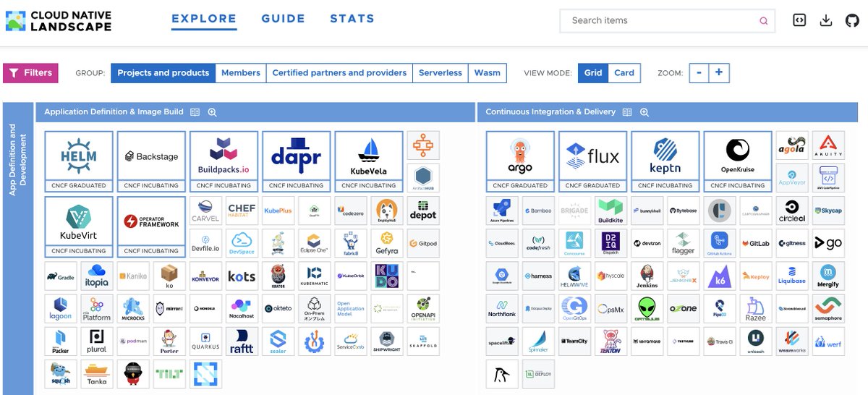868x395 pixels.
Task: Select the Gitpod logo tile
Action: (422, 243)
